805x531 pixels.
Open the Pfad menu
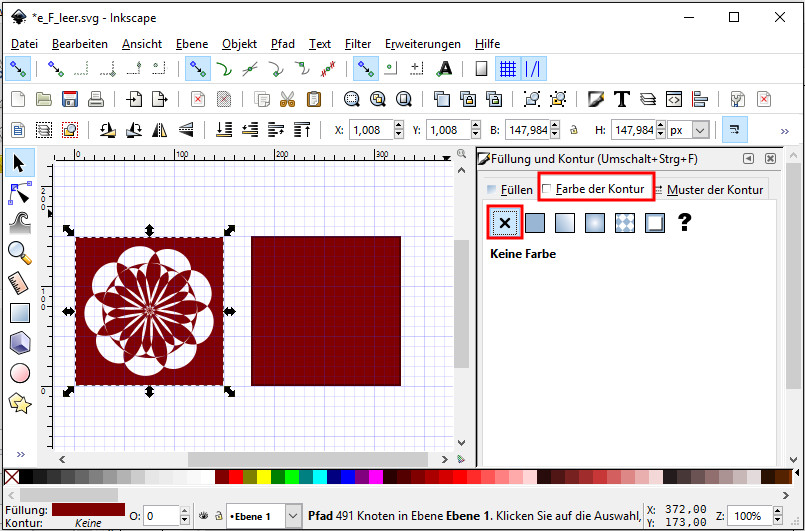[283, 44]
